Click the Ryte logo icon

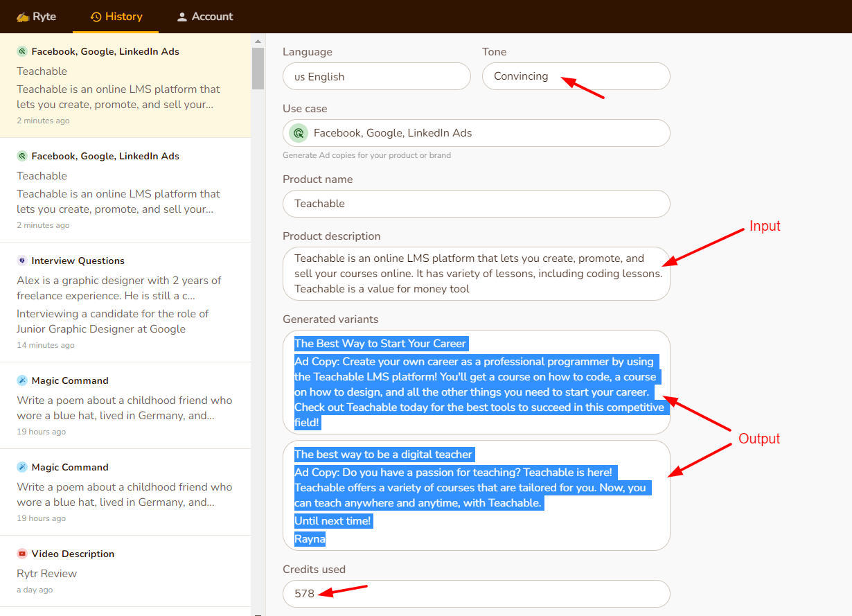23,17
